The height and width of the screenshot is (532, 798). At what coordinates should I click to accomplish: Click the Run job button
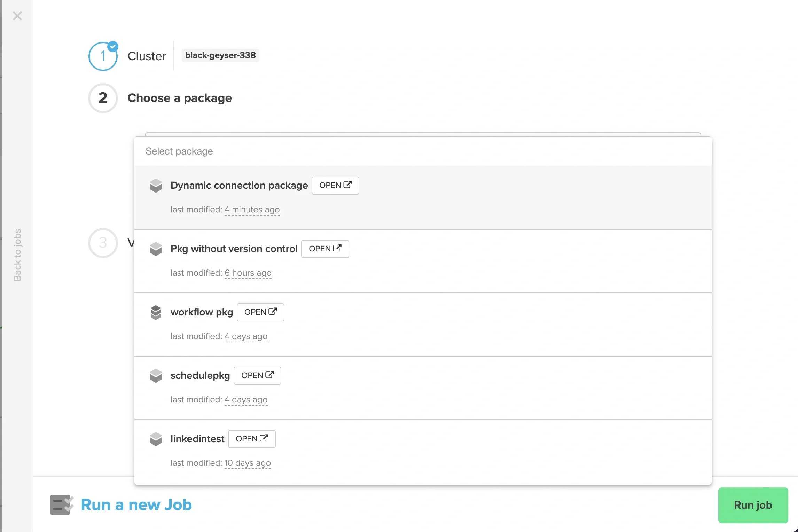[x=753, y=505]
